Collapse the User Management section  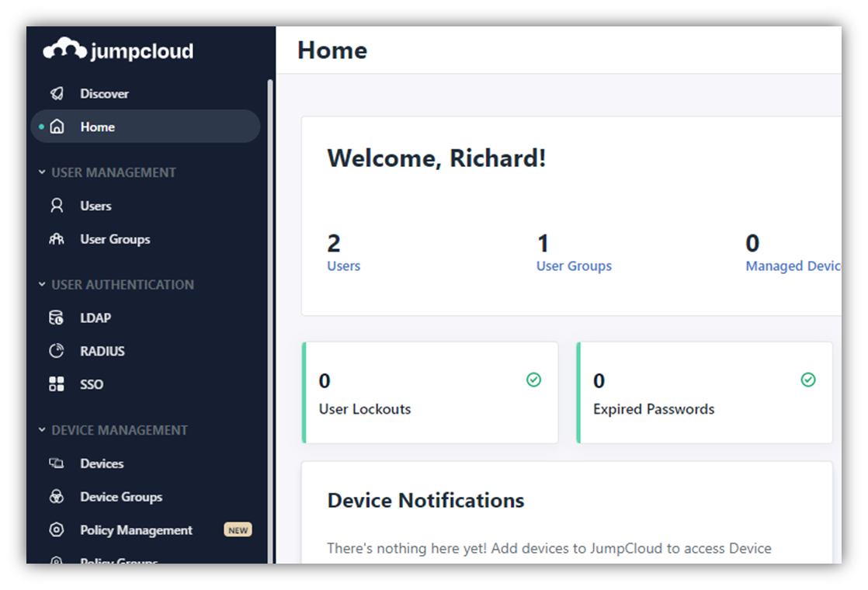point(42,172)
